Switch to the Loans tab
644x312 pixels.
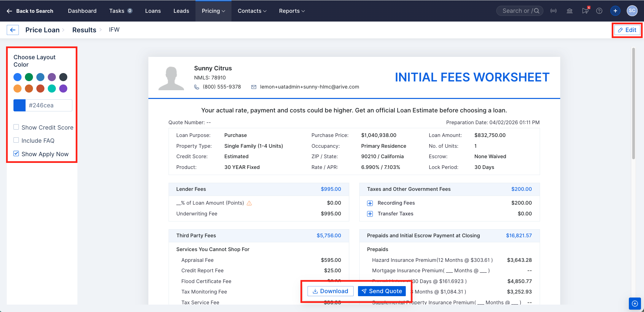[x=153, y=11]
